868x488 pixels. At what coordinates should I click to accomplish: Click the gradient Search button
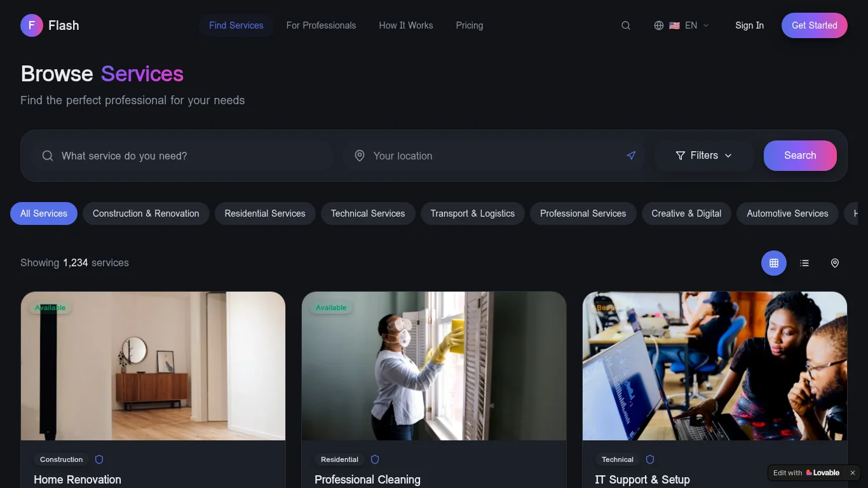(x=800, y=156)
